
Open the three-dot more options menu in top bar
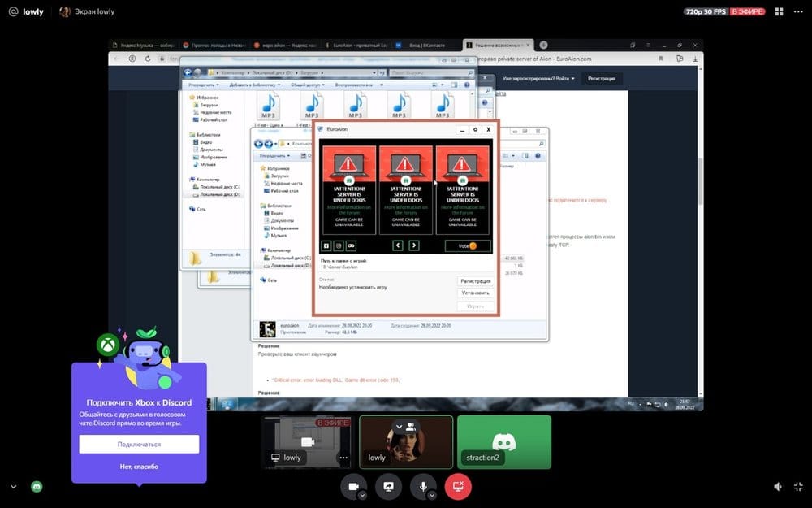click(799, 12)
